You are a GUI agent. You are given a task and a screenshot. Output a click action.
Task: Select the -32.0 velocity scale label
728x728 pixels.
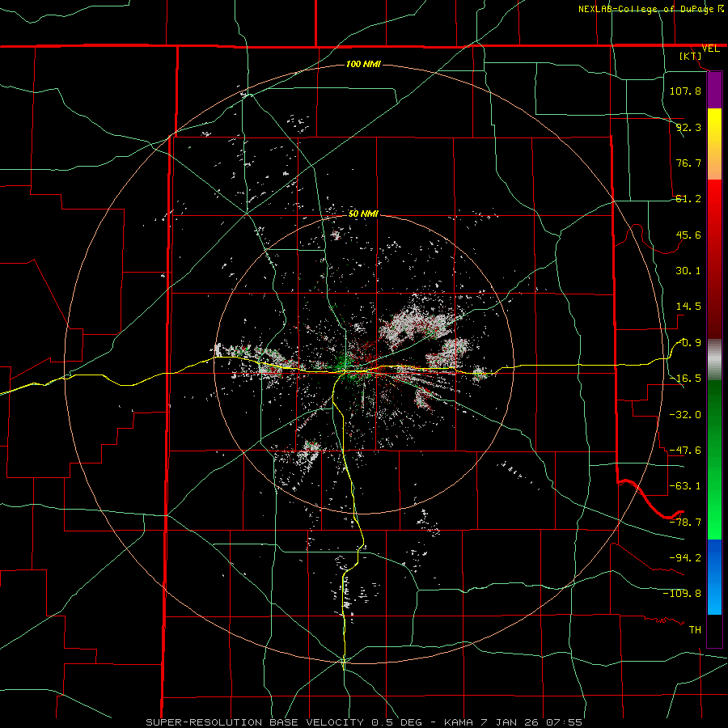(x=685, y=414)
